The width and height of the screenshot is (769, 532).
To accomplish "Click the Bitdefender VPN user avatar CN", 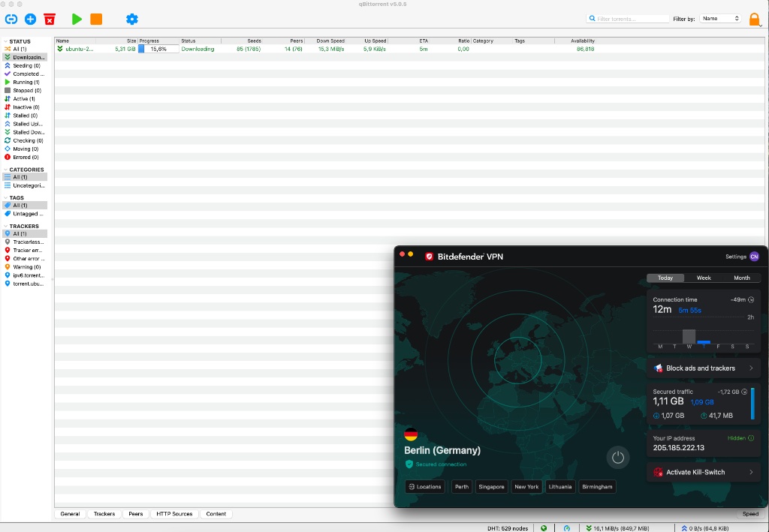I will [754, 257].
